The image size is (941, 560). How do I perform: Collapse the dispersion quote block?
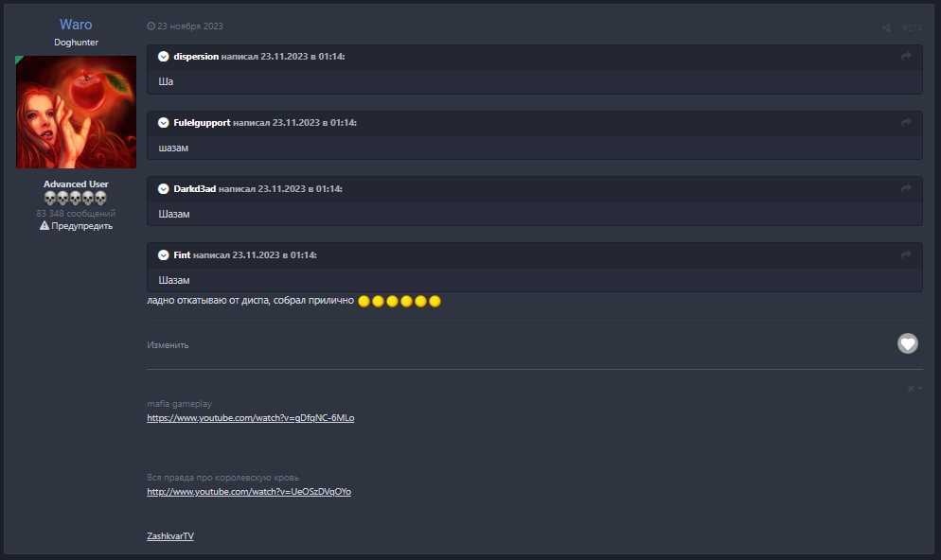164,57
